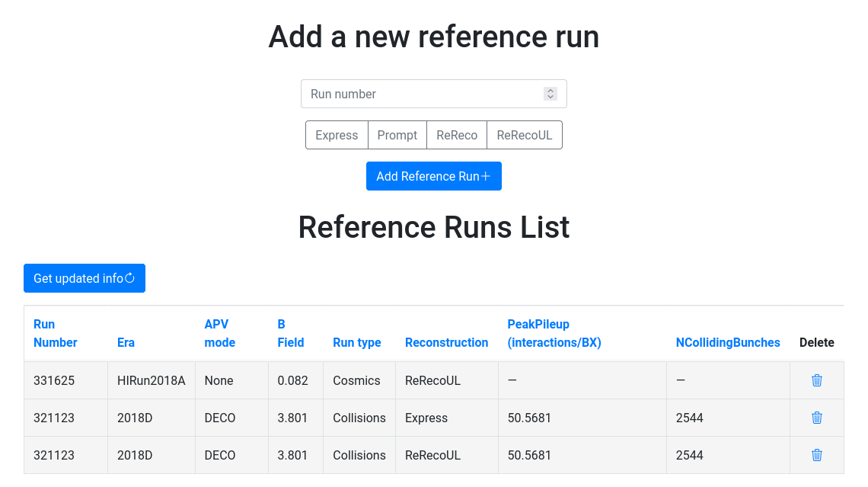Screen dimensions: 868x487
Task: Select the ReReco reconstruction toggle
Action: click(457, 135)
